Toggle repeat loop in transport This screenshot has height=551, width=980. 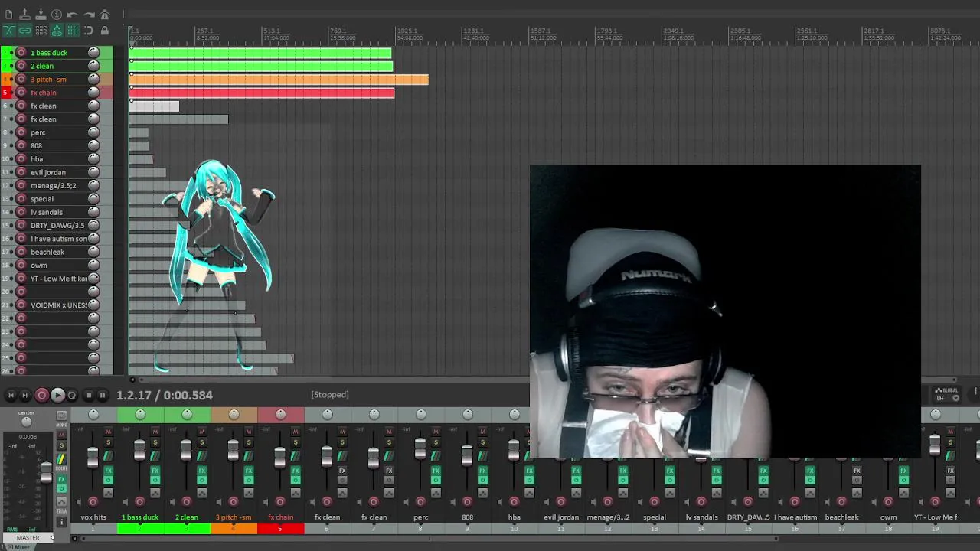coord(72,395)
